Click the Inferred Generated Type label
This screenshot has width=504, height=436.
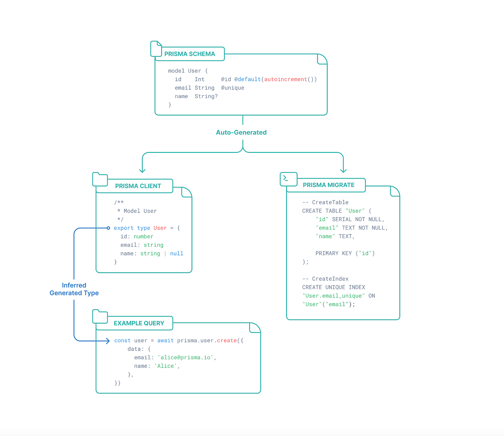pos(74,289)
